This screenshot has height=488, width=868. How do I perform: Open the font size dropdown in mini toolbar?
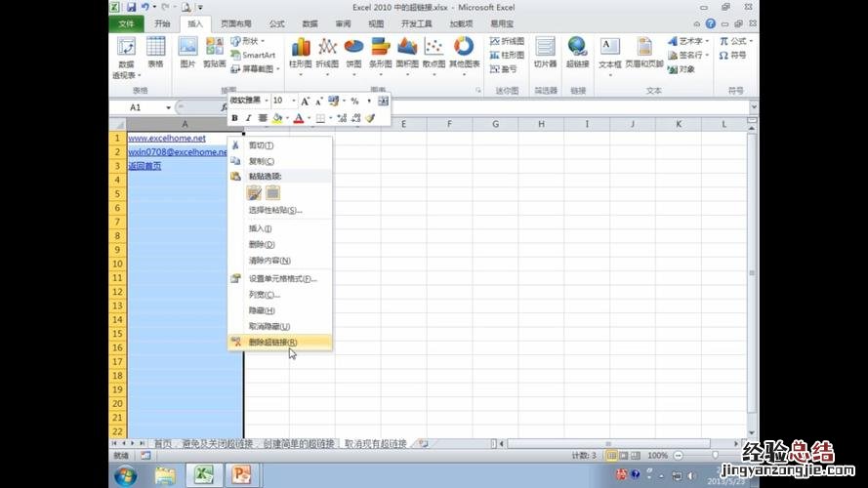coord(293,101)
